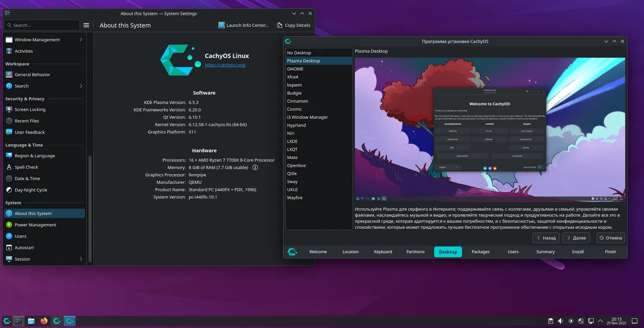The width and height of the screenshot is (644, 328).
Task: Select About this System in sidebar
Action: coord(44,213)
